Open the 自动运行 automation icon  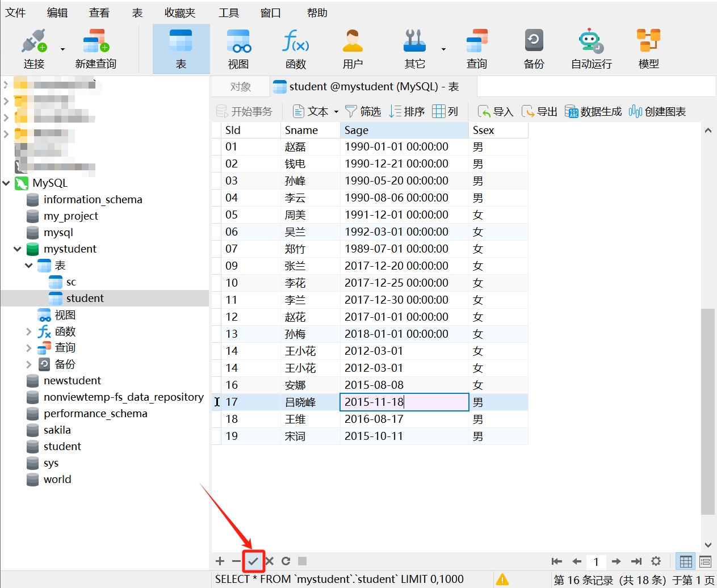click(591, 49)
